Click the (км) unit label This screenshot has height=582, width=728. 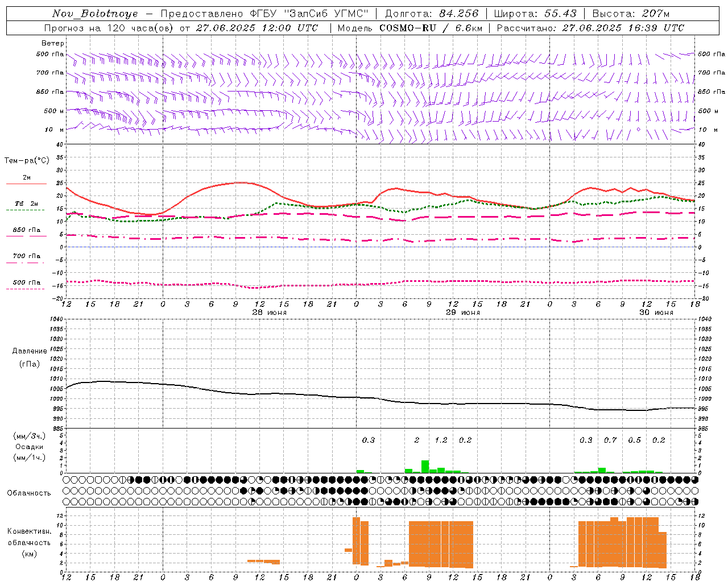[30, 554]
